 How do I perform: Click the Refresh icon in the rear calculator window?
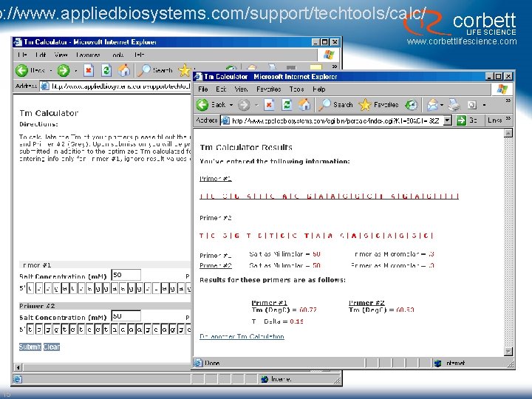coord(106,71)
